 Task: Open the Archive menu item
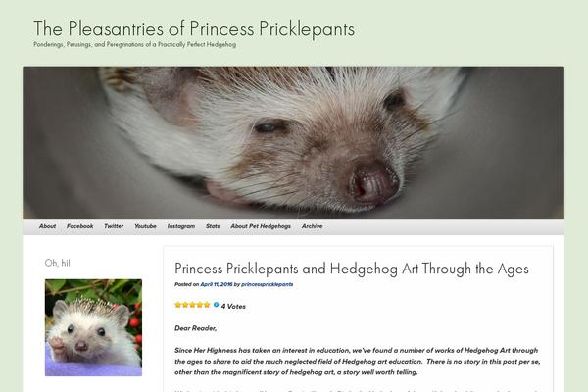tap(312, 226)
